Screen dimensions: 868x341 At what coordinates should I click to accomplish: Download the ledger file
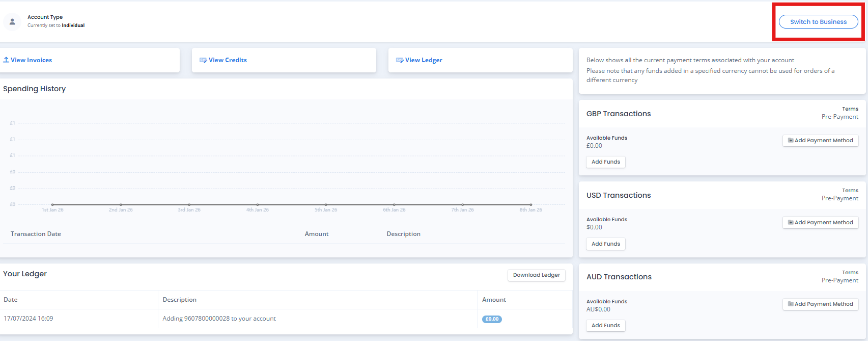pyautogui.click(x=536, y=275)
